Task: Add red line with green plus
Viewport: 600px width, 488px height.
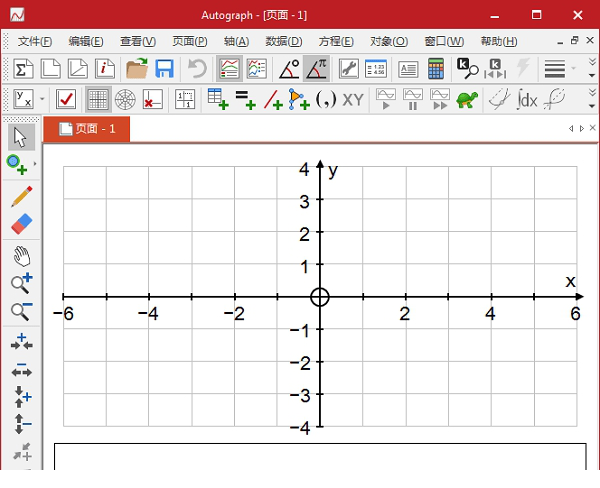Action: coord(273,100)
